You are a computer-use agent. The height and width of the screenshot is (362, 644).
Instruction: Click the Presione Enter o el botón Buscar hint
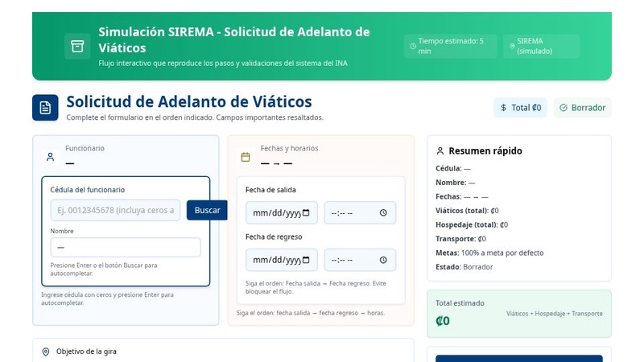coord(104,269)
